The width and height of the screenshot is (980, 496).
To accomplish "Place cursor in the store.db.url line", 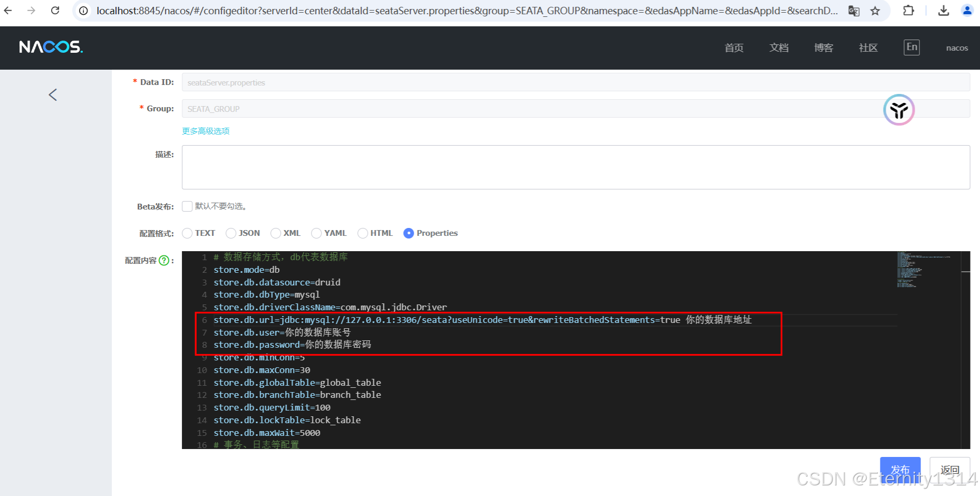I will (x=482, y=320).
